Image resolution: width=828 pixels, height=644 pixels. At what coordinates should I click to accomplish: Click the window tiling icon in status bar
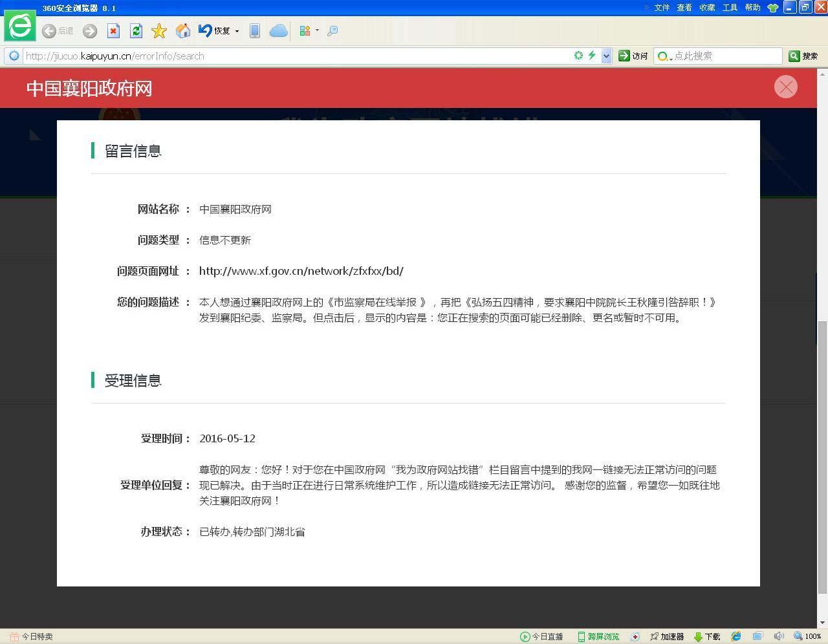757,637
